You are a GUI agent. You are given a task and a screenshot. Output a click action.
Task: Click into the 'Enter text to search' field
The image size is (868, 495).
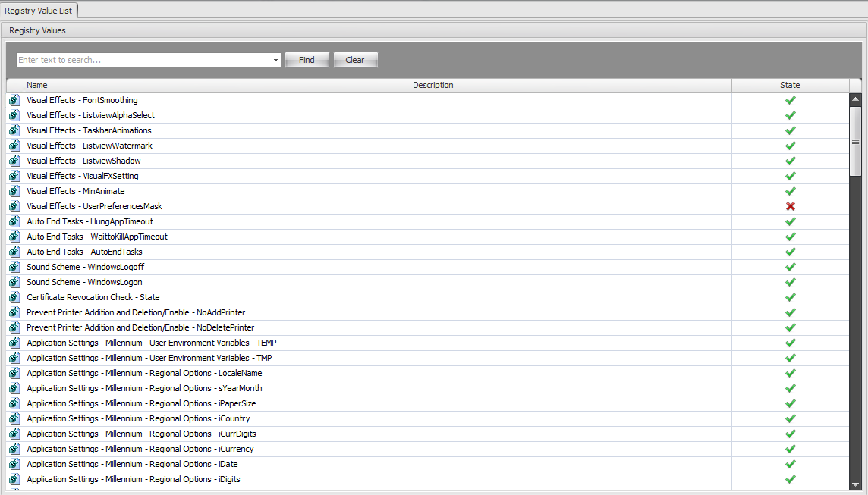click(x=144, y=60)
